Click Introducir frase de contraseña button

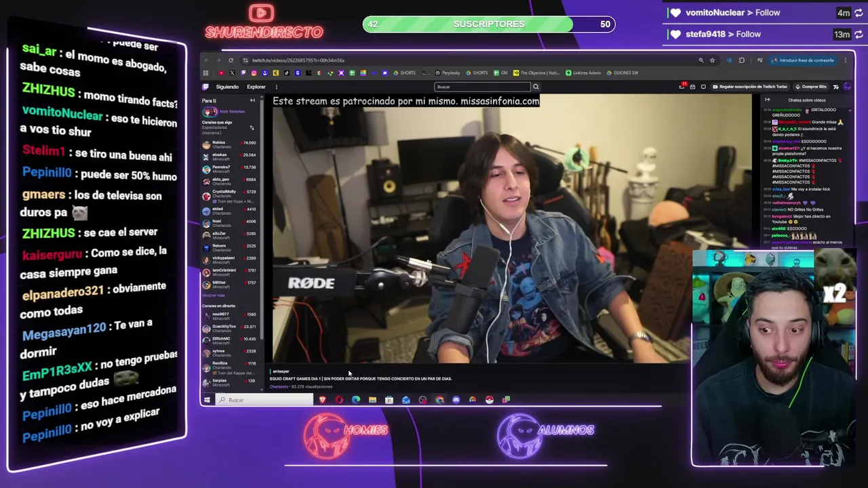(x=803, y=60)
